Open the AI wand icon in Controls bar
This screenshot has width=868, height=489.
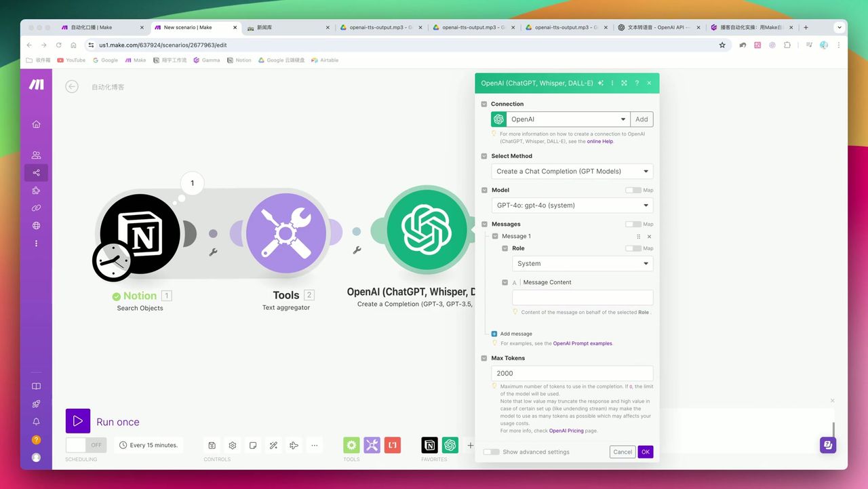(x=273, y=445)
